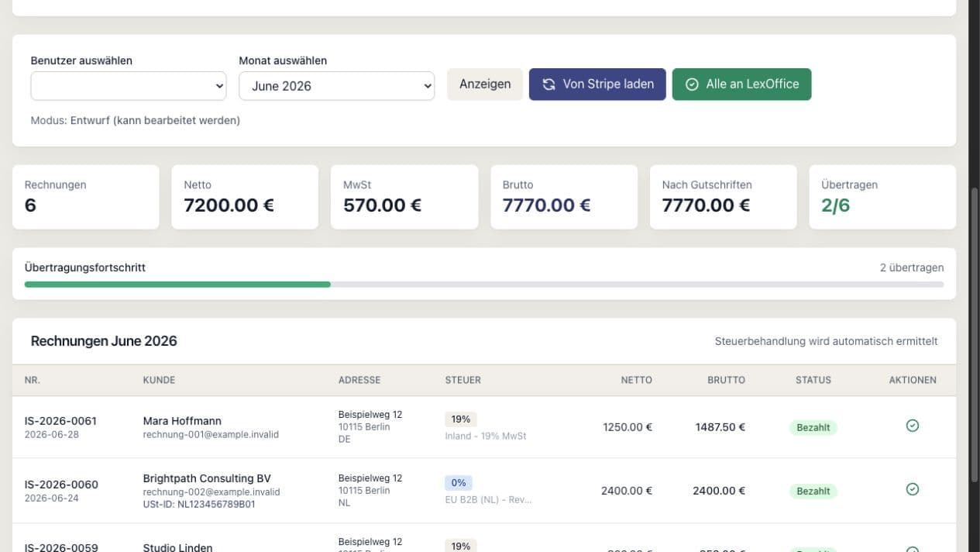Click the Alle an LexOffice button
Screen dimensions: 980x552
click(741, 84)
